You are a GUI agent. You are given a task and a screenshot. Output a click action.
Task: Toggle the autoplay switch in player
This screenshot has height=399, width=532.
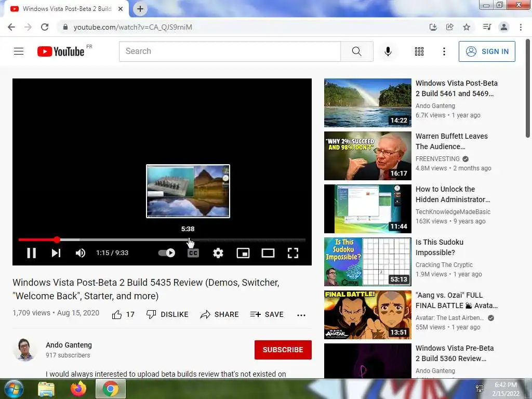(x=167, y=253)
